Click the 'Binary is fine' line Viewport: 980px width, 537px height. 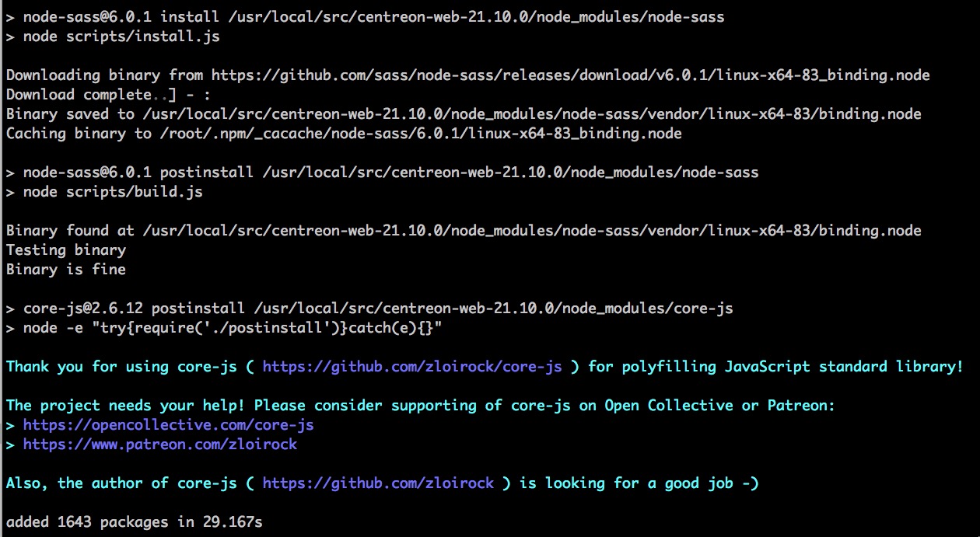pyautogui.click(x=65, y=270)
